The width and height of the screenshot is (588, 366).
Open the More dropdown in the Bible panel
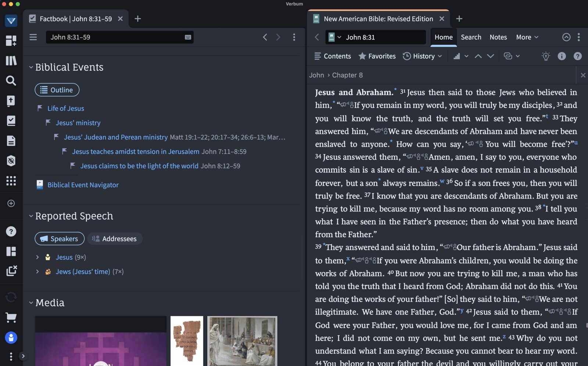point(526,37)
